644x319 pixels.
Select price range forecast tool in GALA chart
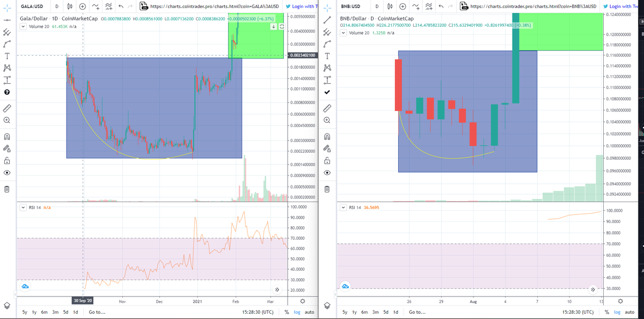tap(6, 80)
